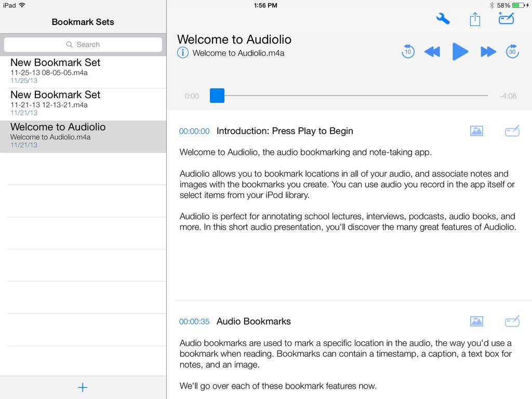Tap the 'Audio Bookmarks' caption

coord(254,321)
